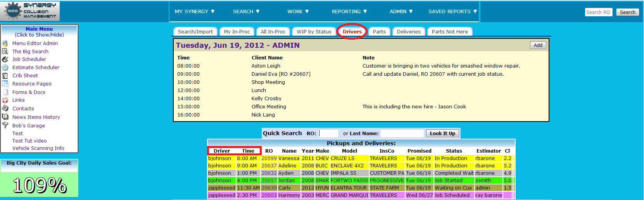Open RO 20632 for Ayden
Image resolution: width=644 pixels, height=200 pixels.
click(269, 173)
